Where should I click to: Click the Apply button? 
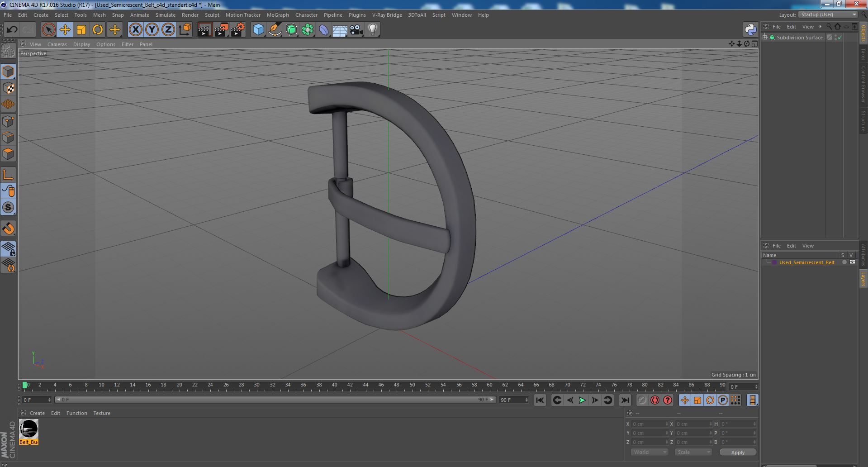[738, 452]
